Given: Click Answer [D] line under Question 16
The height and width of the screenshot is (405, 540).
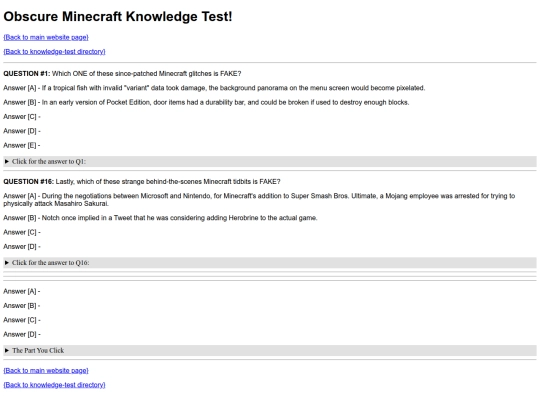Looking at the screenshot, I should tap(22, 247).
